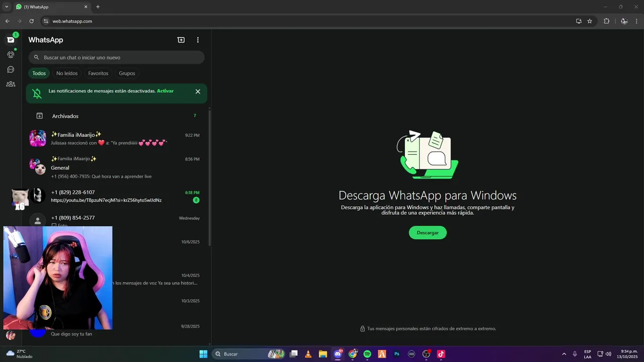The image size is (644, 362).
Task: Open TikTok app from the taskbar
Action: coord(441,354)
